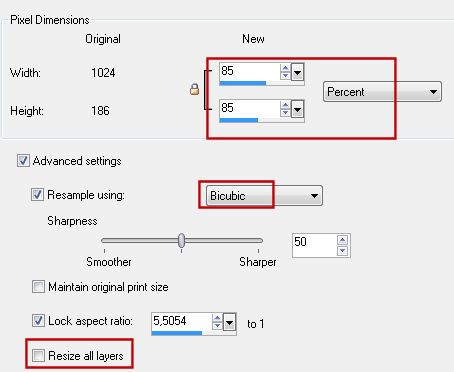Uncheck Advanced settings checkbox
Screen dimensions: 454x372
coord(23,161)
